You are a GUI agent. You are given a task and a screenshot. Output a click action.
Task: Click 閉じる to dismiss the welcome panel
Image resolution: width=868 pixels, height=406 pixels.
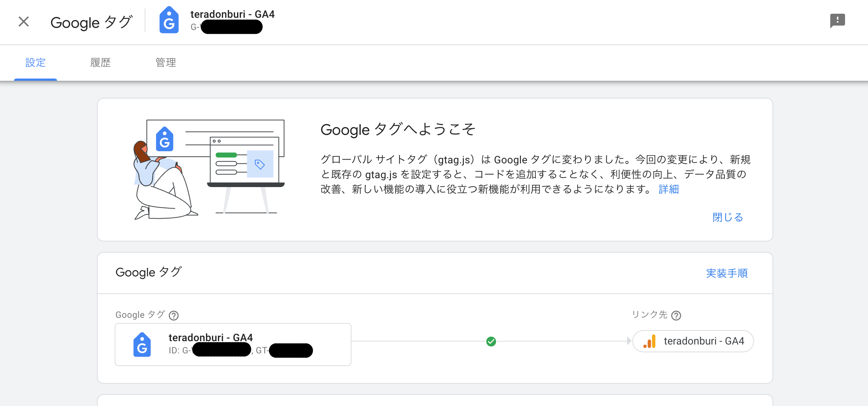click(727, 217)
